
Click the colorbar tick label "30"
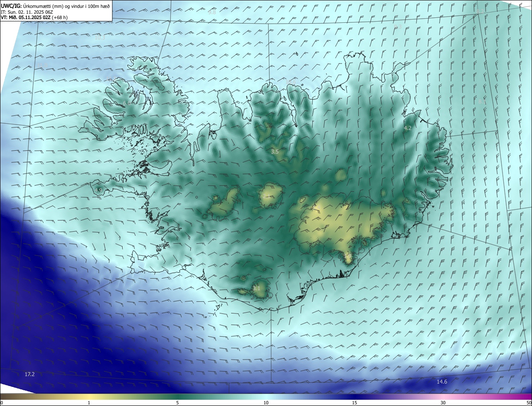(443, 403)
